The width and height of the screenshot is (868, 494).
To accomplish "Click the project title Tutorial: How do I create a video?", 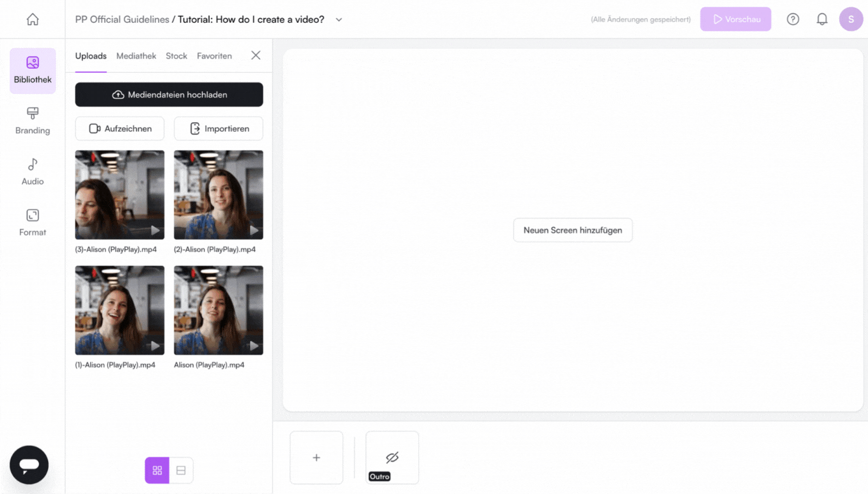I will 251,19.
